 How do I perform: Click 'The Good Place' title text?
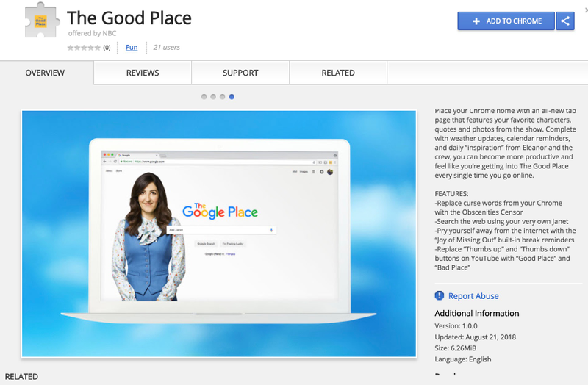[129, 18]
